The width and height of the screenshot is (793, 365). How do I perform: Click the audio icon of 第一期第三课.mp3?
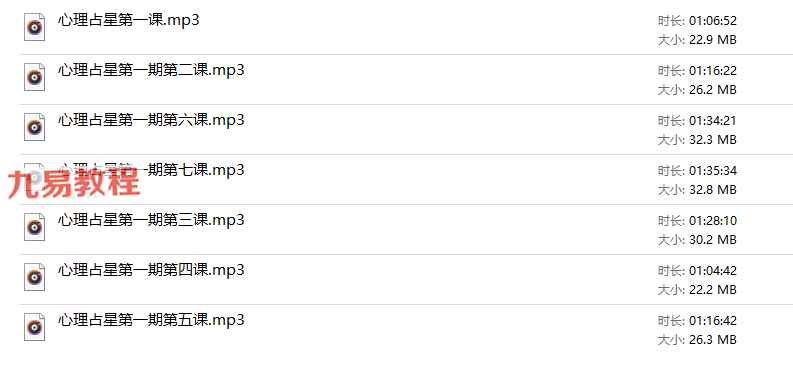[x=34, y=227]
